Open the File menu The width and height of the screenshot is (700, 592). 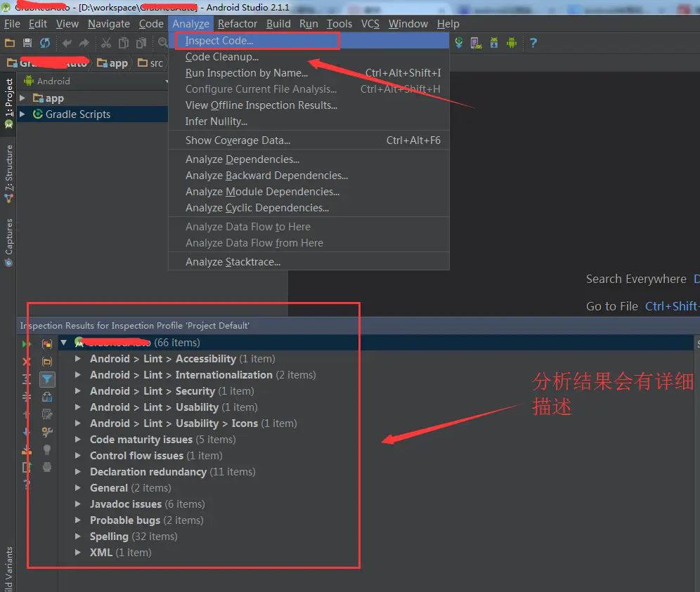click(12, 24)
